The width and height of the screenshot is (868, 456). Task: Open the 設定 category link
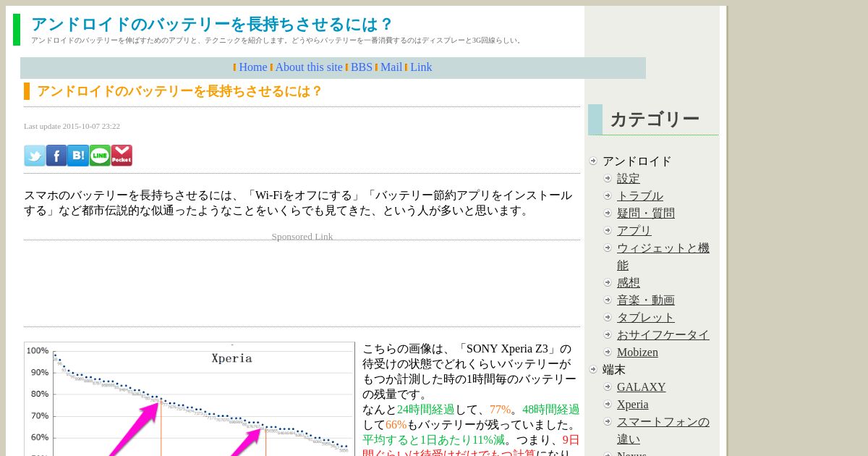click(629, 179)
